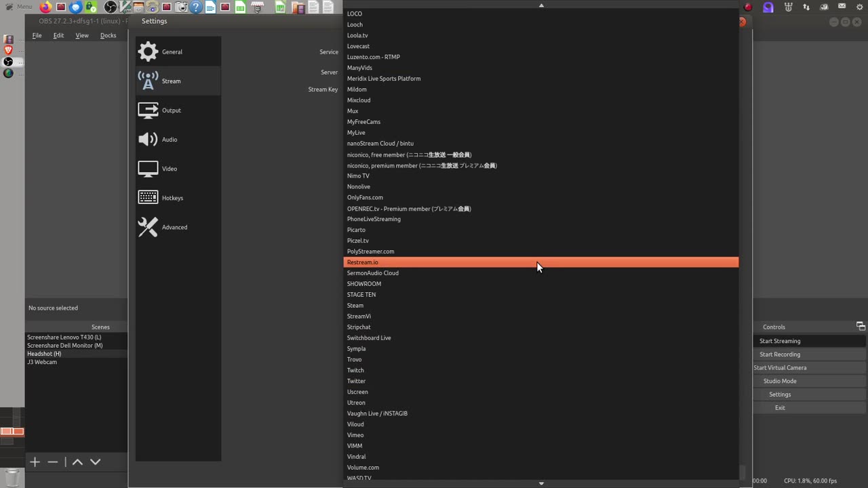
Task: Open the mail envelope tray icon
Action: coord(842,6)
